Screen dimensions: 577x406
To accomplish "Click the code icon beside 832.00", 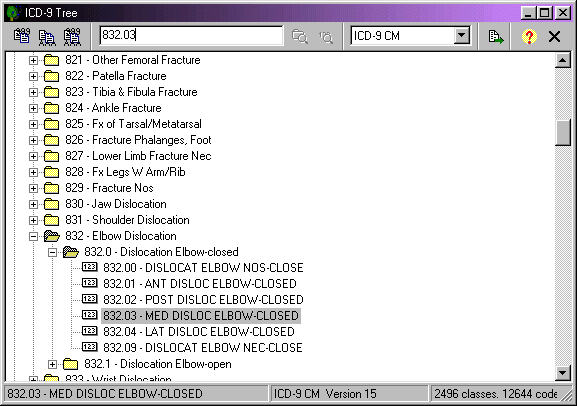I will click(89, 267).
